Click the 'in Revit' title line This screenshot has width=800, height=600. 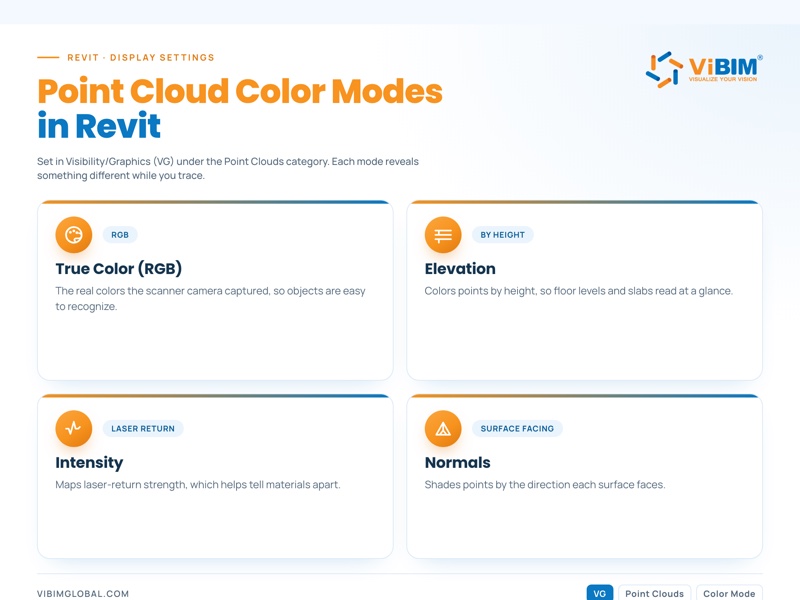(x=99, y=126)
